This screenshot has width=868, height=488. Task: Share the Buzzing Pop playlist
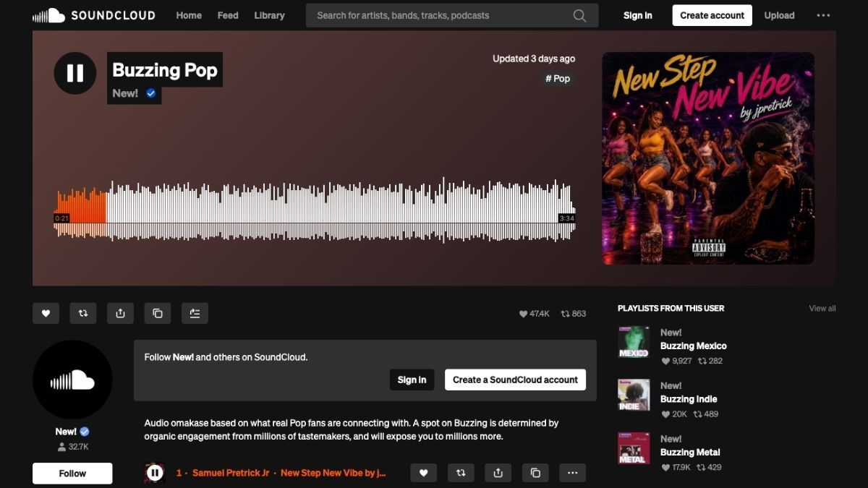(x=120, y=313)
